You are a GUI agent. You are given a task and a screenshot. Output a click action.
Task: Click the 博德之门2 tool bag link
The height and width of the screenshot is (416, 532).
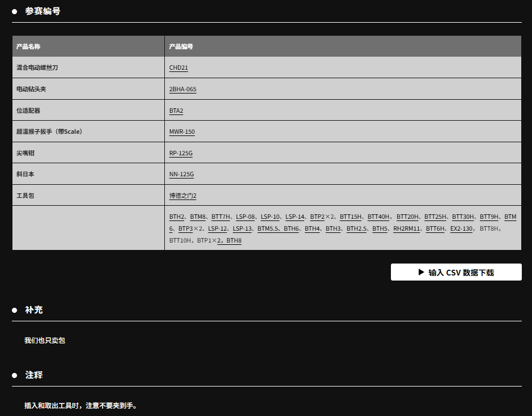pyautogui.click(x=182, y=196)
